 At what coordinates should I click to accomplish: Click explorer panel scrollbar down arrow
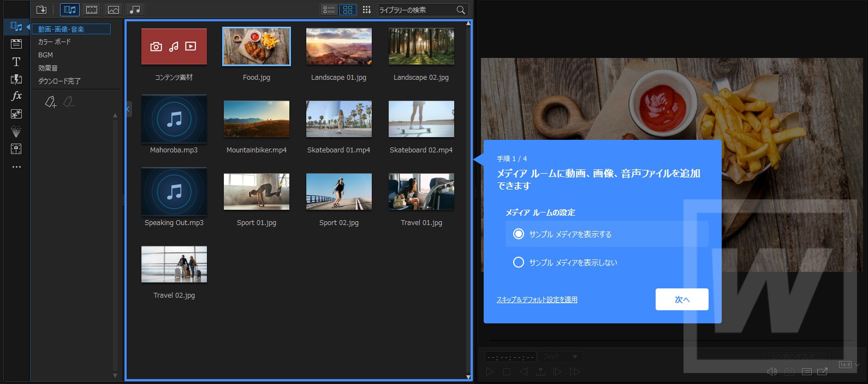tap(115, 376)
